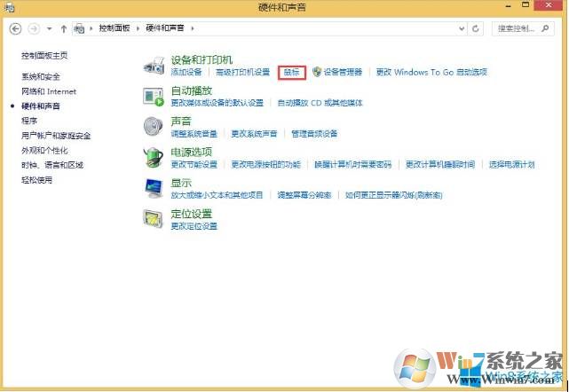The image size is (569, 392).
Task: Click 更改定位设置 link
Action: (x=194, y=226)
